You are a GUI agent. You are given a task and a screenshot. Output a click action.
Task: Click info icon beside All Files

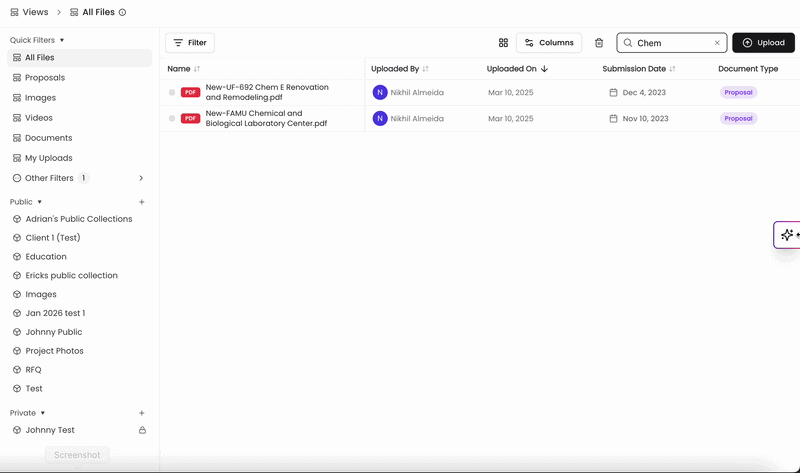(122, 12)
